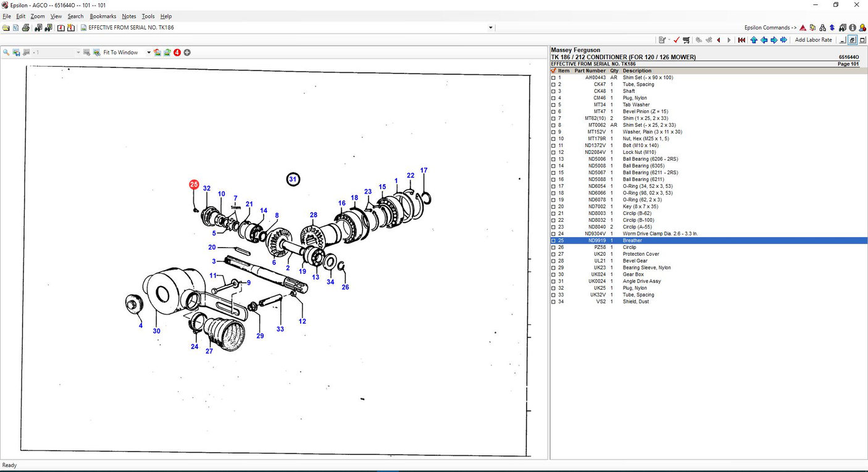The width and height of the screenshot is (868, 472).
Task: Open the Bookmarks menu
Action: (x=102, y=16)
